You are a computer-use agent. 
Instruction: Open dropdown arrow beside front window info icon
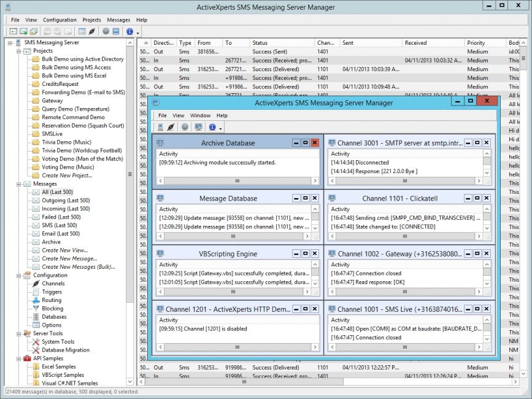[220, 128]
